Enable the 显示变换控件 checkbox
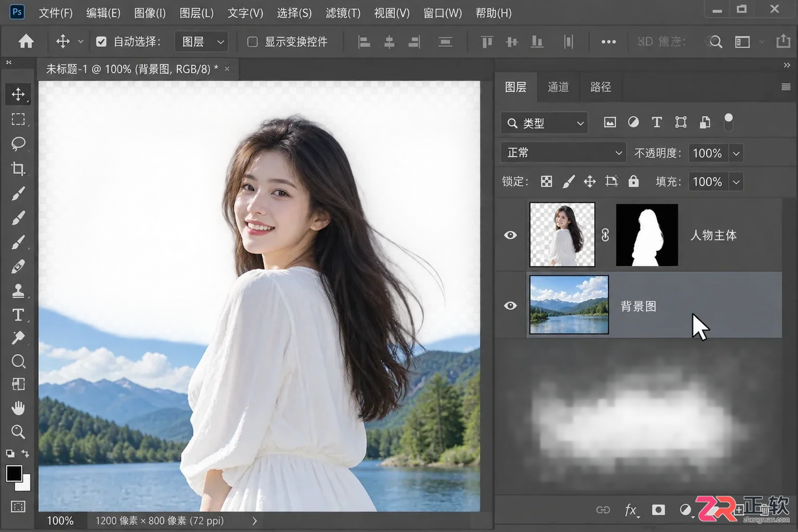The width and height of the screenshot is (798, 532). coord(252,42)
